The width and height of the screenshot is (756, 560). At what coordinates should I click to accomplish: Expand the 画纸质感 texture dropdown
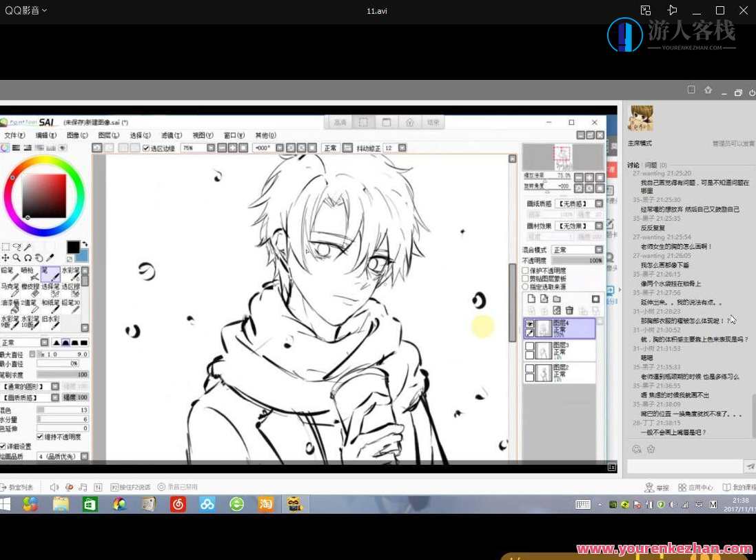pyautogui.click(x=598, y=203)
